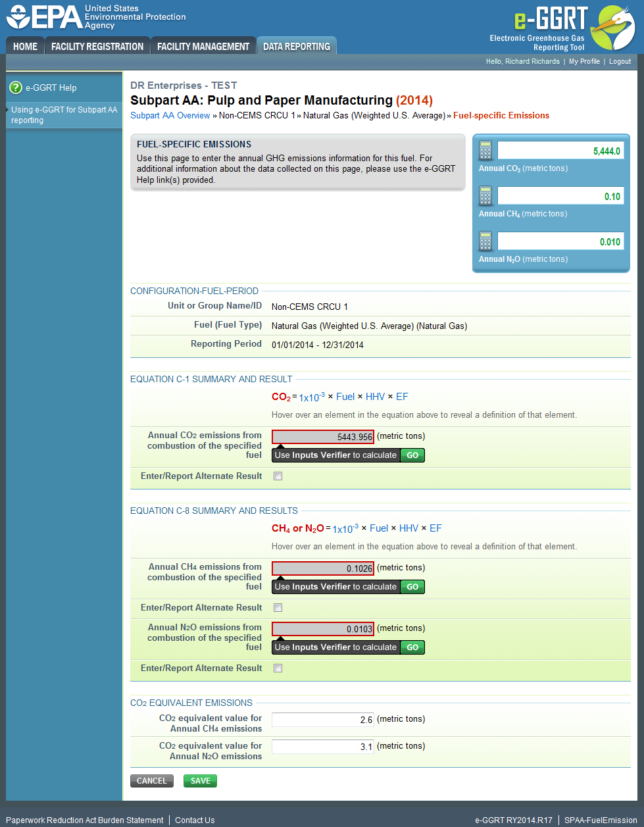644x827 pixels.
Task: Check Alternate Result below N2O emissions field
Action: point(278,668)
